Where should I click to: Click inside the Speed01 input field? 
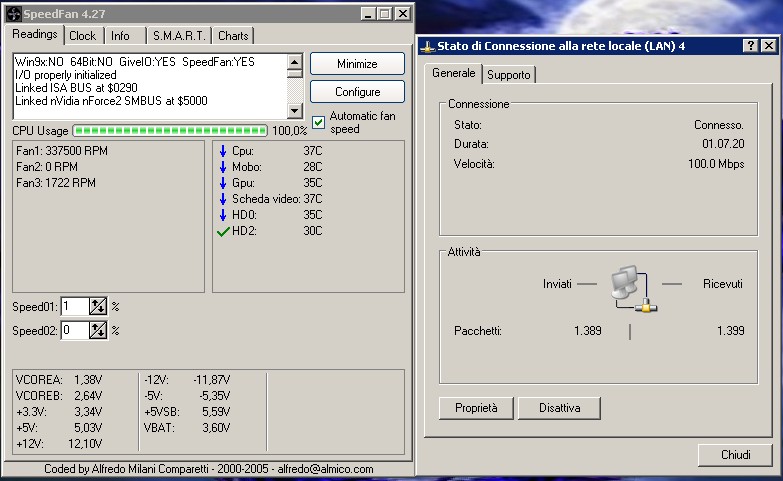[75, 306]
